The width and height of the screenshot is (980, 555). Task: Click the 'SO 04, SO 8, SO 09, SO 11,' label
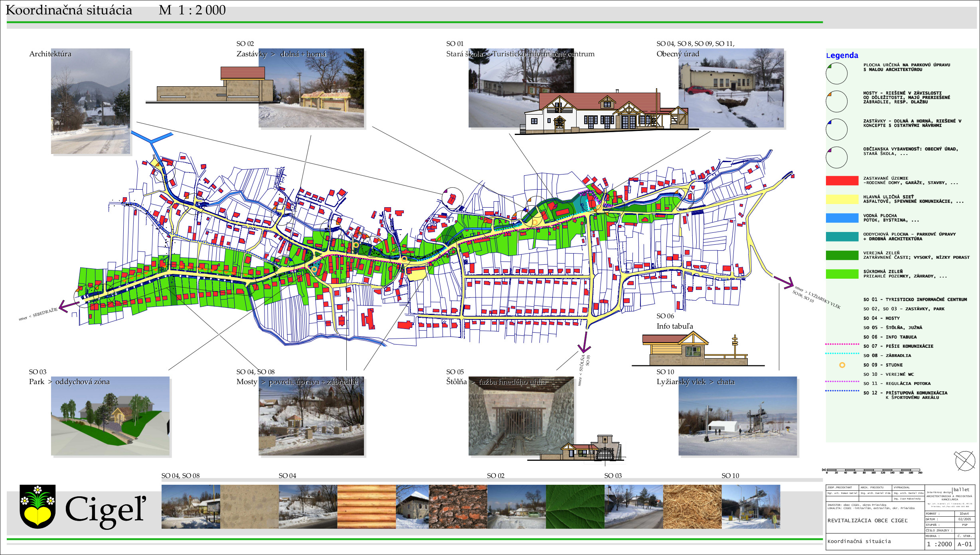(695, 44)
